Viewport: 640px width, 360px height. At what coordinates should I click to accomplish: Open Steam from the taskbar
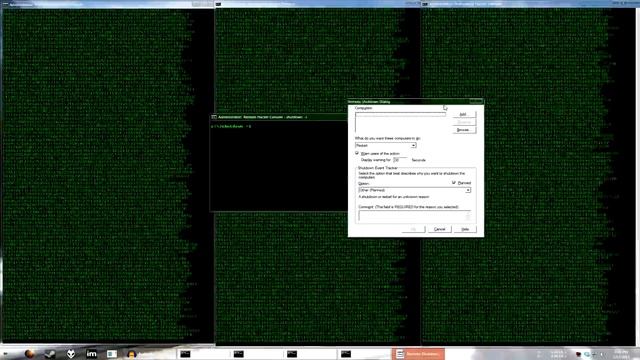tap(50, 354)
